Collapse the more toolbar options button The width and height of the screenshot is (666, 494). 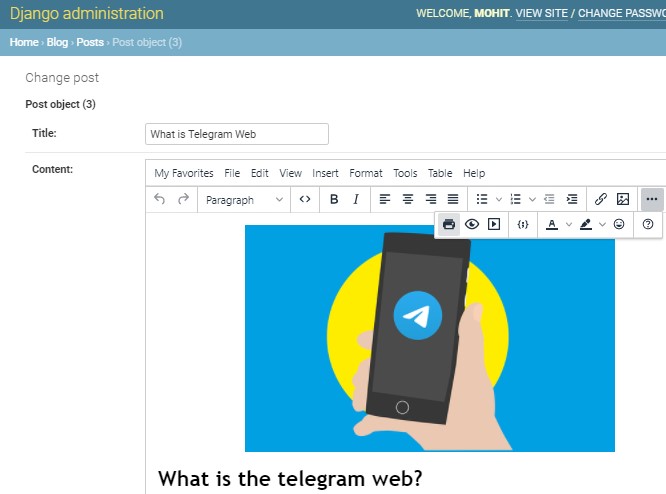coord(652,199)
